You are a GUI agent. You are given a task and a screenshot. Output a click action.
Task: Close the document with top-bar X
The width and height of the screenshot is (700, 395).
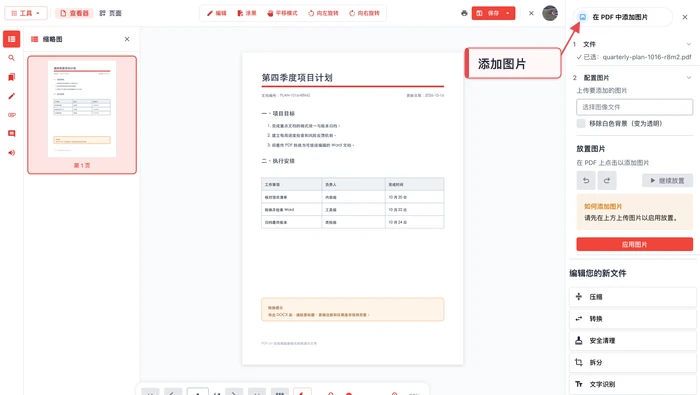pyautogui.click(x=531, y=13)
